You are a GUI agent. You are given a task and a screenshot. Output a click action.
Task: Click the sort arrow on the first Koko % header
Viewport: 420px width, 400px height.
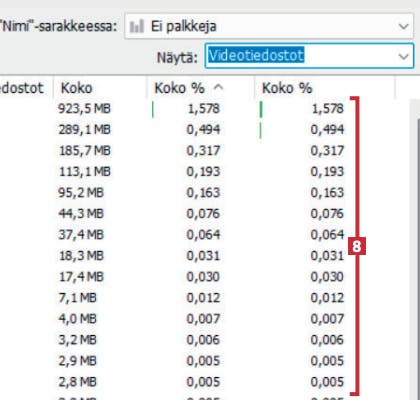[218, 88]
